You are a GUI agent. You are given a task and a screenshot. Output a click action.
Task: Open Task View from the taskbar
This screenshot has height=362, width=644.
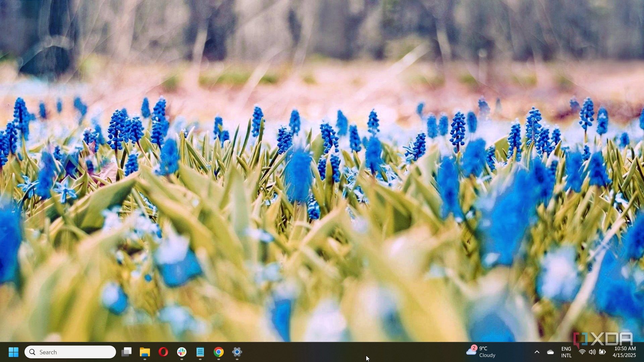pos(126,352)
